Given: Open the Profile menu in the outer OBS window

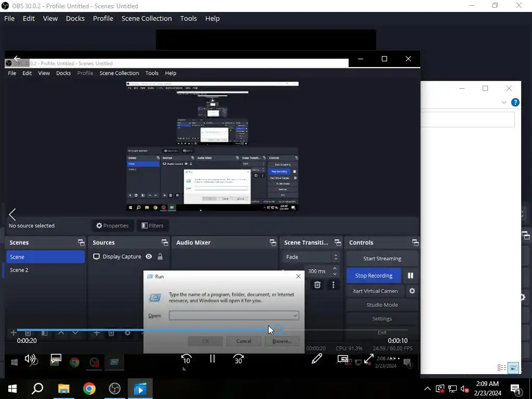Looking at the screenshot, I should tap(103, 18).
